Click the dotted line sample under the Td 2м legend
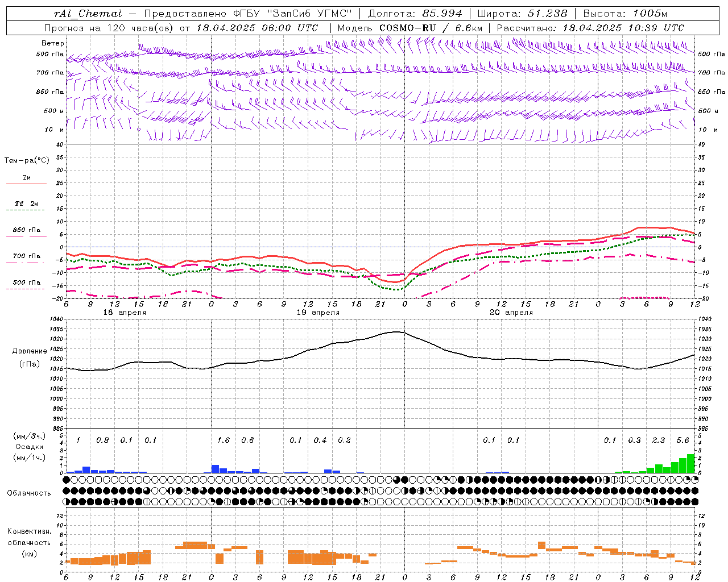This screenshot has height=582, width=728. [x=26, y=210]
